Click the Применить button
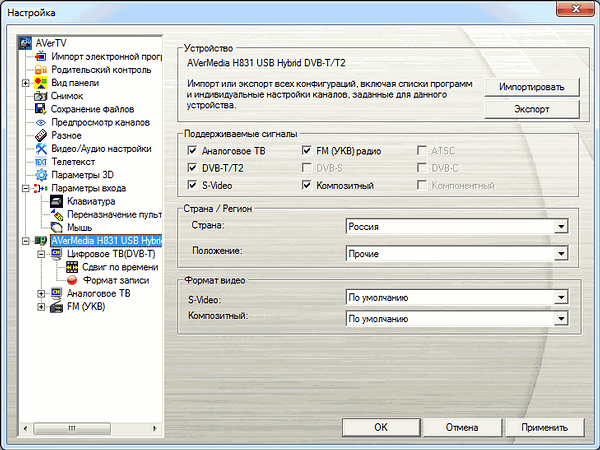The width and height of the screenshot is (600, 450). [545, 427]
